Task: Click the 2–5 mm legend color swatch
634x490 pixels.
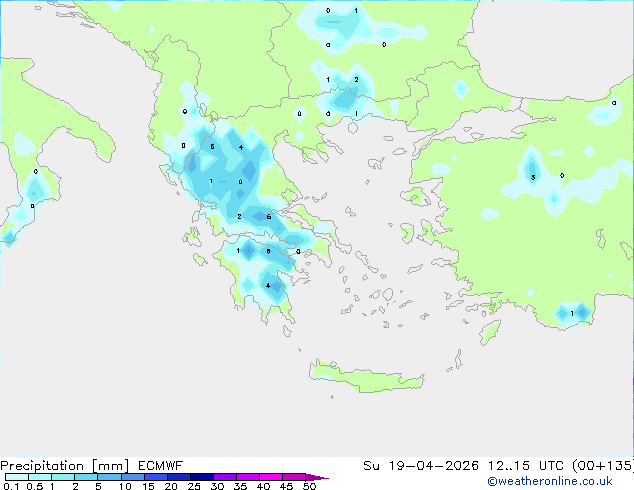Action: (86, 477)
